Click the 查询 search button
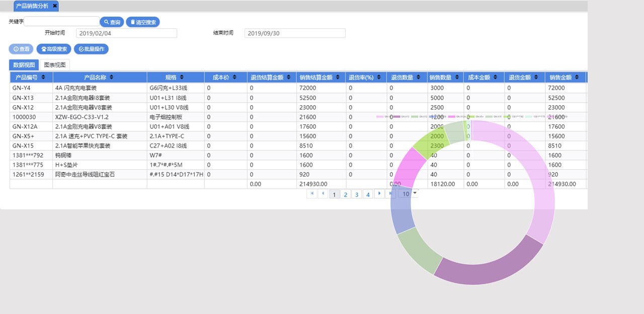The image size is (644, 314). pyautogui.click(x=112, y=22)
